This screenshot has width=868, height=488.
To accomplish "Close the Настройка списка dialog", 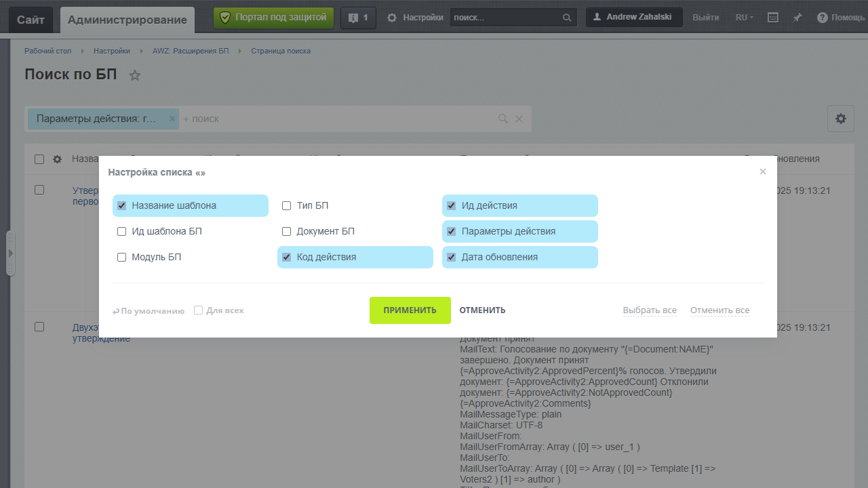I will pos(763,171).
